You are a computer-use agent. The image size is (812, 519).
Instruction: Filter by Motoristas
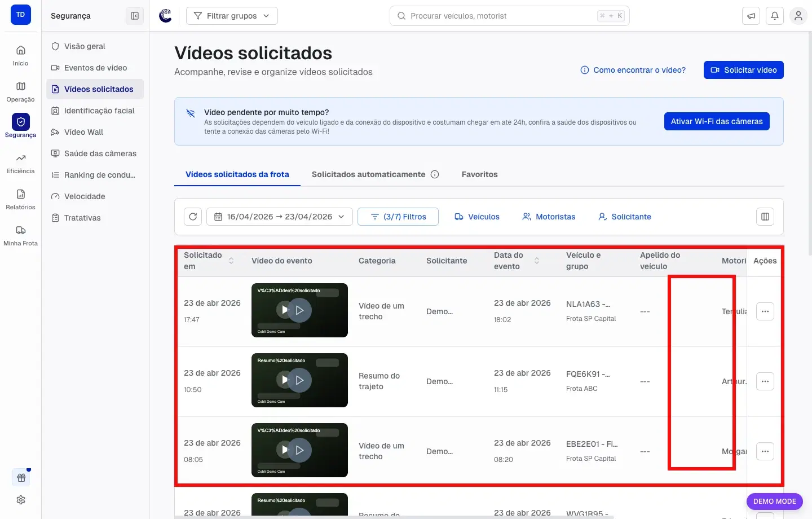tap(549, 217)
